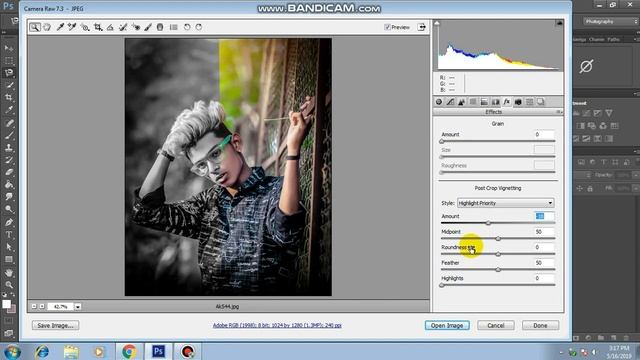This screenshot has width=640, height=360.
Task: Select the Hand tool in Camera Raw toolbar
Action: (x=47, y=27)
